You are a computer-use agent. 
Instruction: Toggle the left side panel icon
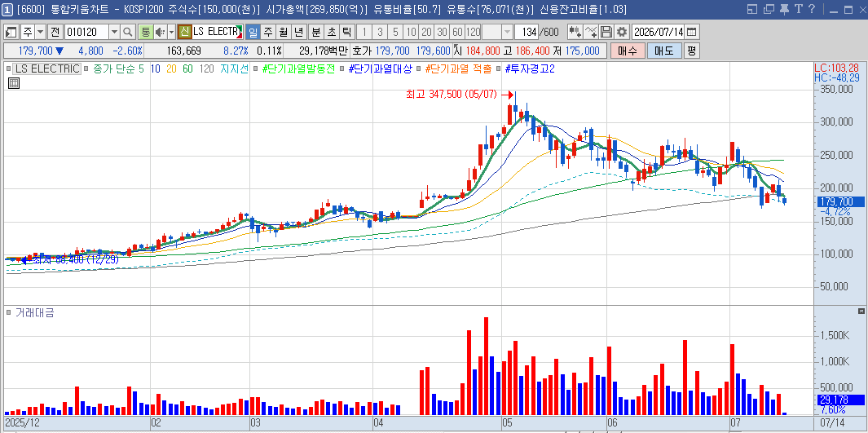pyautogui.click(x=11, y=32)
